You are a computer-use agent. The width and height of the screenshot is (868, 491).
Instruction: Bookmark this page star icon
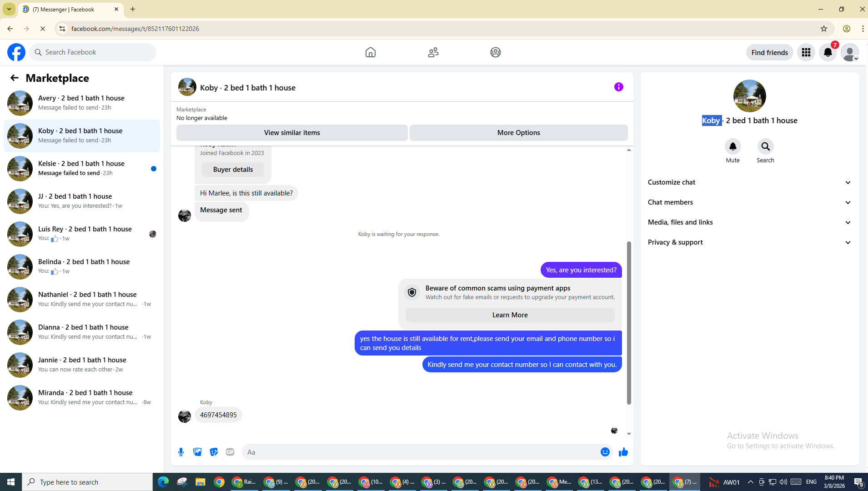pos(824,29)
